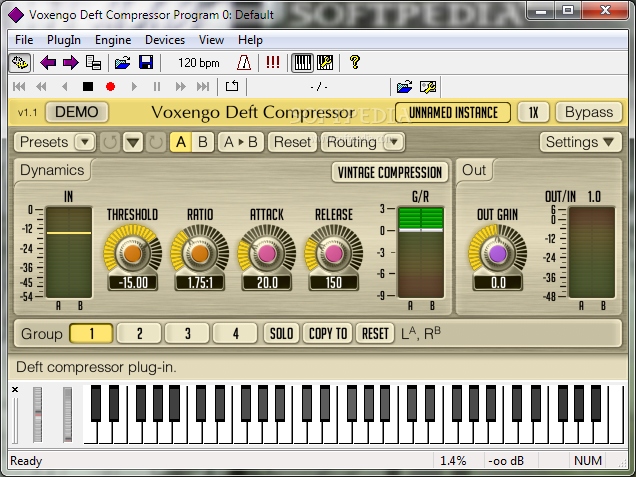Select group 2
636x477 pixels.
point(139,333)
